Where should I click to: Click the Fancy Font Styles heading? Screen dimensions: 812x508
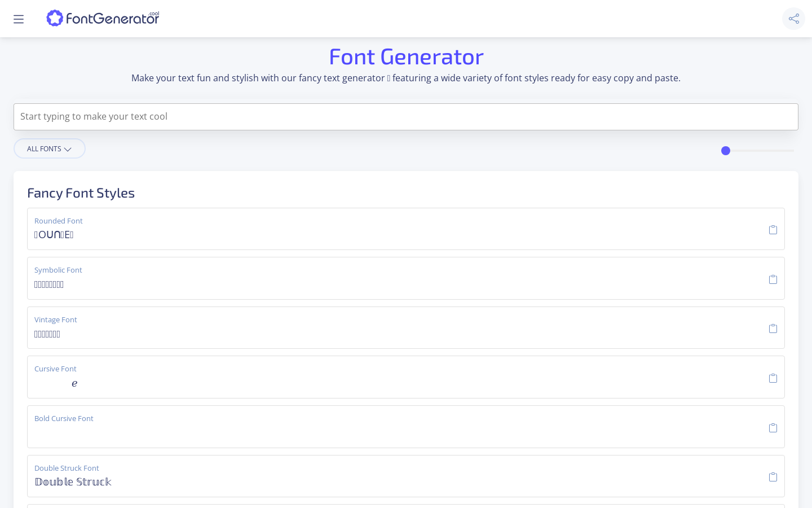coord(81,193)
